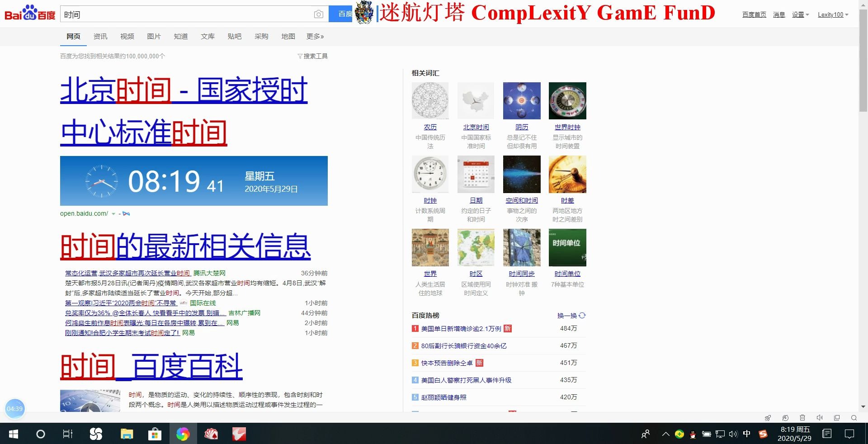Open Microsoft Store from taskbar
This screenshot has height=444, width=868.
(x=155, y=434)
